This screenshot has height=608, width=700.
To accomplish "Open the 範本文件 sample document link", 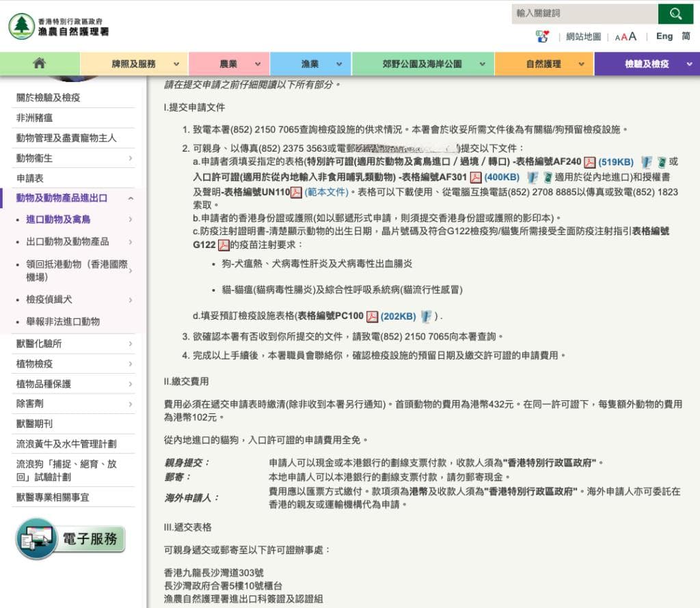I will [x=326, y=193].
